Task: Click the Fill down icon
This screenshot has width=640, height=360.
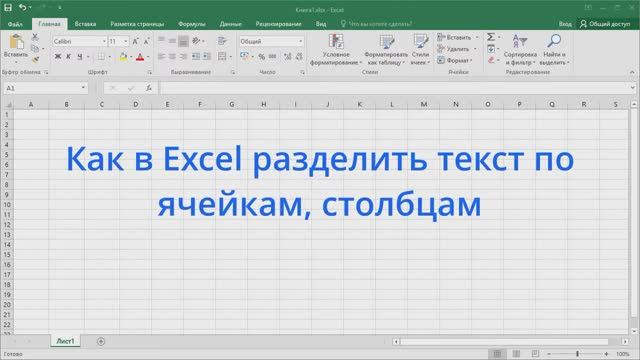Action: point(491,49)
